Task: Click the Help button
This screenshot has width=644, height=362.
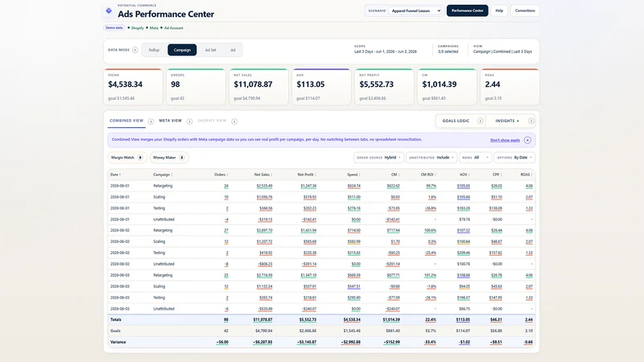Action: 499,10
